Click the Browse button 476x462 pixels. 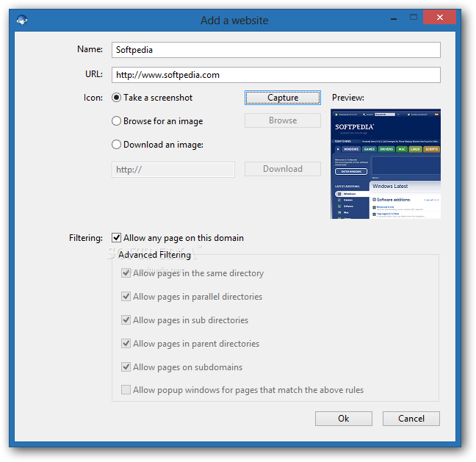tap(283, 120)
